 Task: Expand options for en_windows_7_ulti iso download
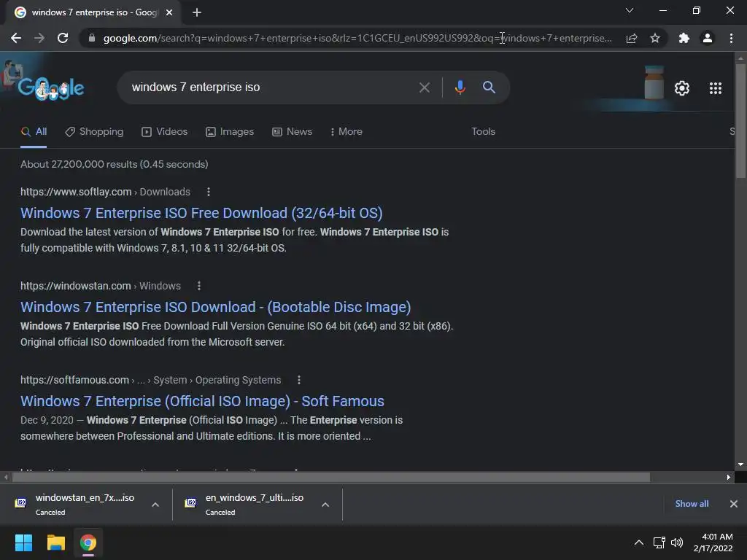(x=325, y=505)
